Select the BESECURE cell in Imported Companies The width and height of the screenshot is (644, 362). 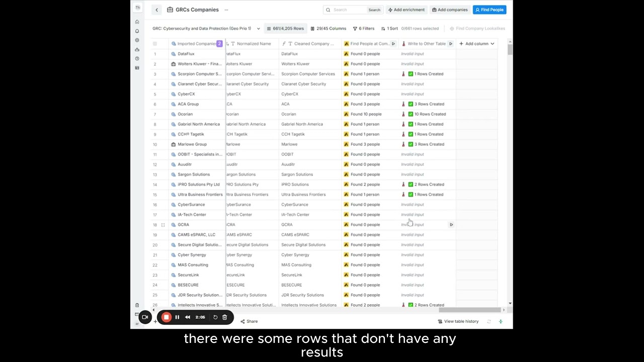point(197,285)
